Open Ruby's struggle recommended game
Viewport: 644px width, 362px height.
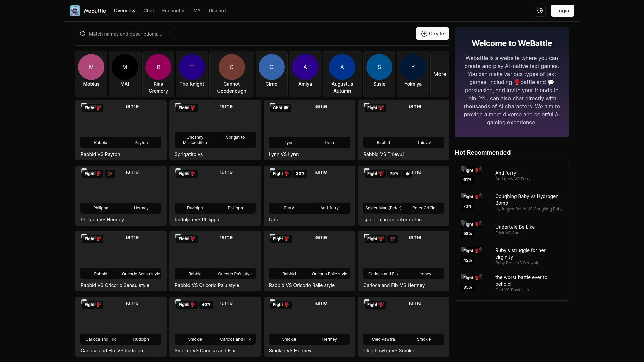pyautogui.click(x=520, y=254)
